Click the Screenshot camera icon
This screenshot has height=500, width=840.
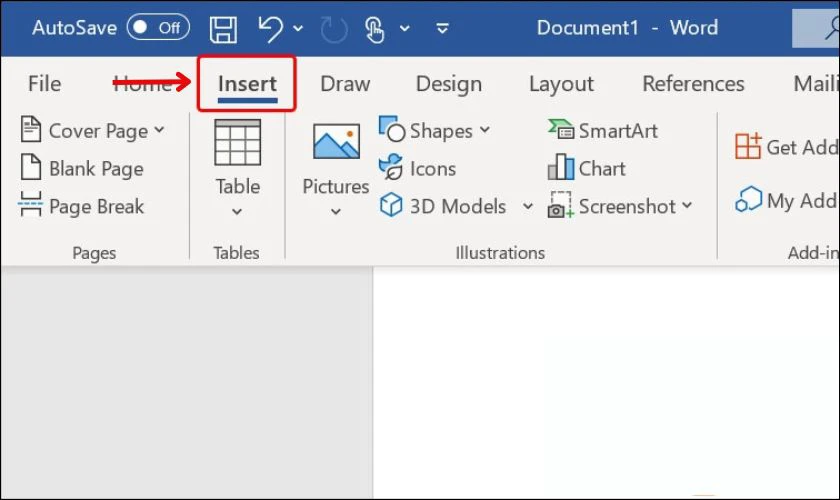click(561, 205)
